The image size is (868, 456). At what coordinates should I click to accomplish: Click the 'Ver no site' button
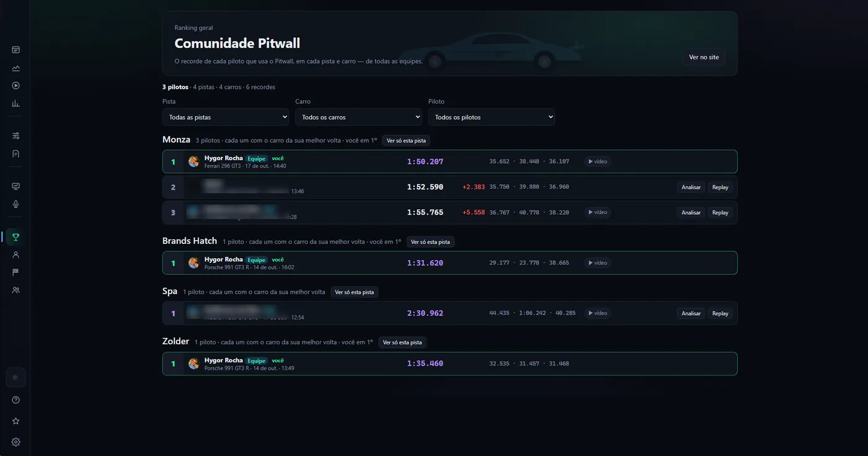pyautogui.click(x=704, y=57)
